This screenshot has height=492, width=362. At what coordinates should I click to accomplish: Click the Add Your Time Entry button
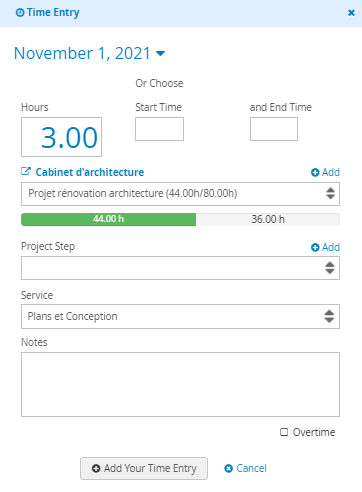144,468
